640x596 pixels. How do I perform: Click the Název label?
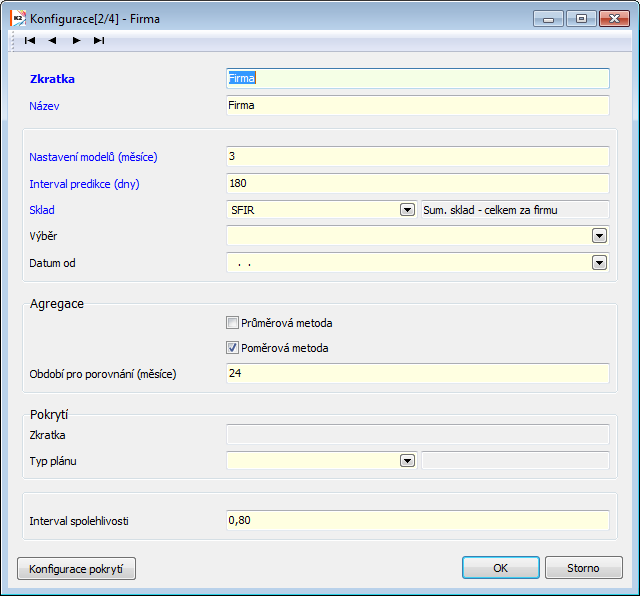[x=44, y=106]
